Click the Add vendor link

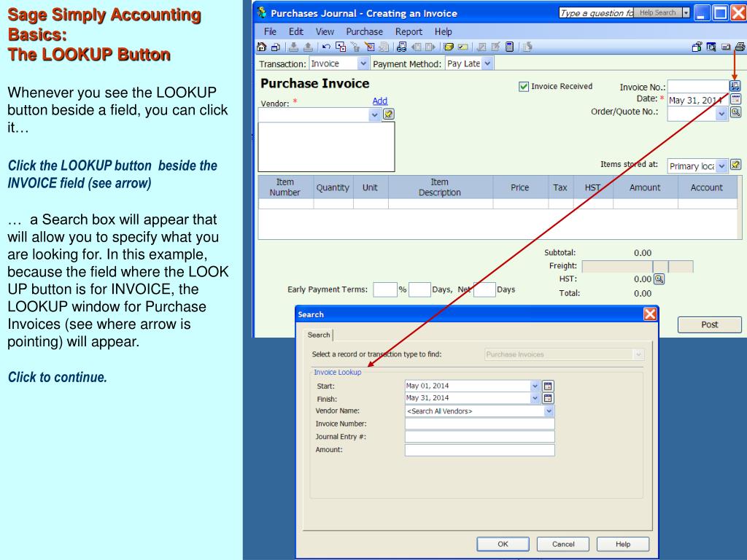(x=379, y=101)
